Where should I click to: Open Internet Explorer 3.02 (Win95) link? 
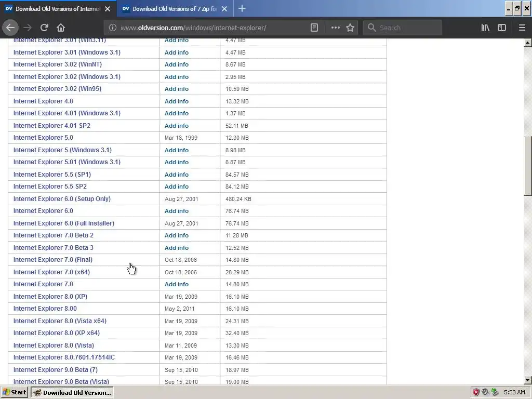pos(57,88)
